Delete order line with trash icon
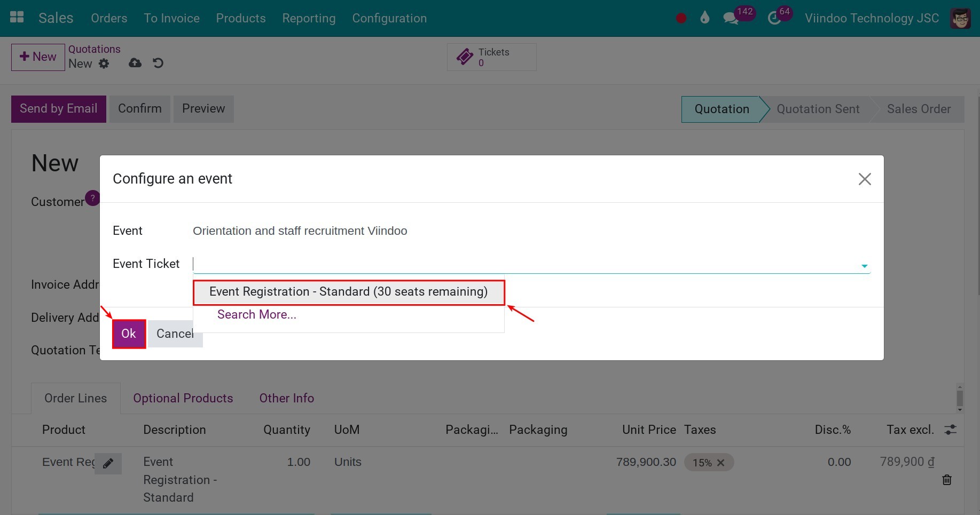 tap(947, 480)
